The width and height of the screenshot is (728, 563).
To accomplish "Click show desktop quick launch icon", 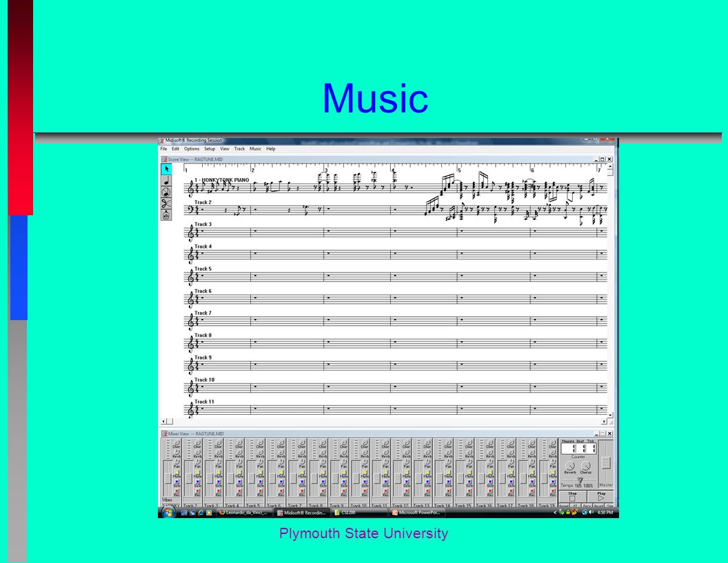I will pyautogui.click(x=184, y=513).
